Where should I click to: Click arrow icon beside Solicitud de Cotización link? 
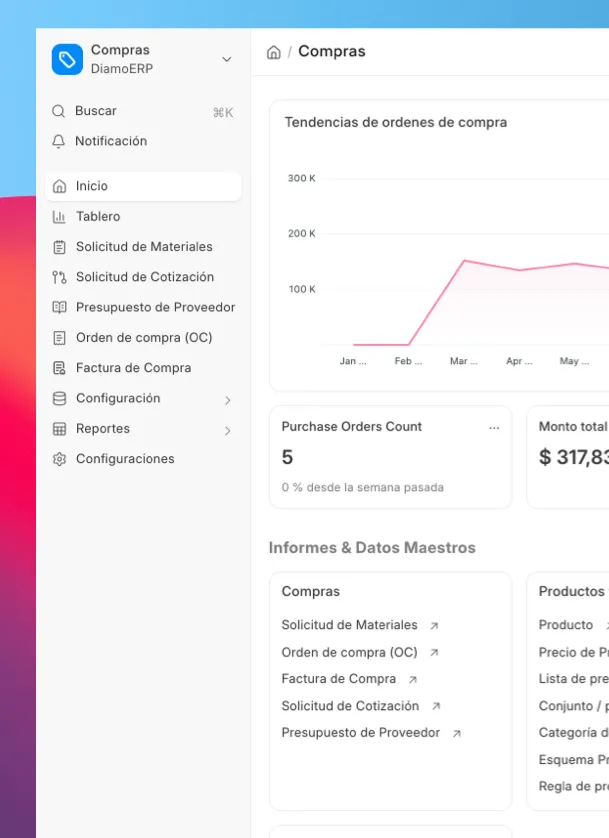click(x=436, y=706)
